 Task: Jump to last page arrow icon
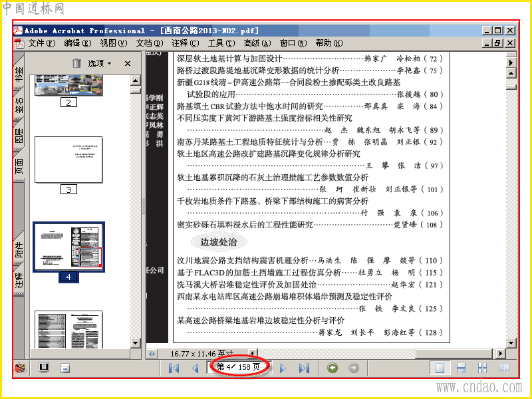click(x=304, y=368)
